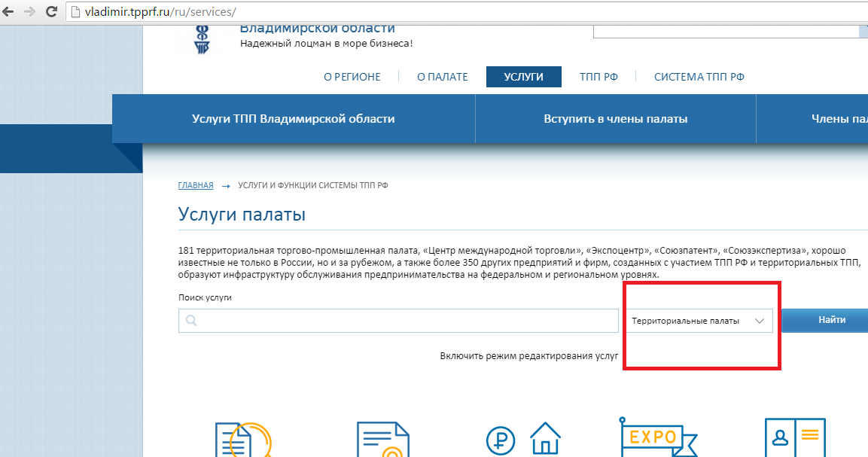Click the page icon in address bar

point(76,11)
